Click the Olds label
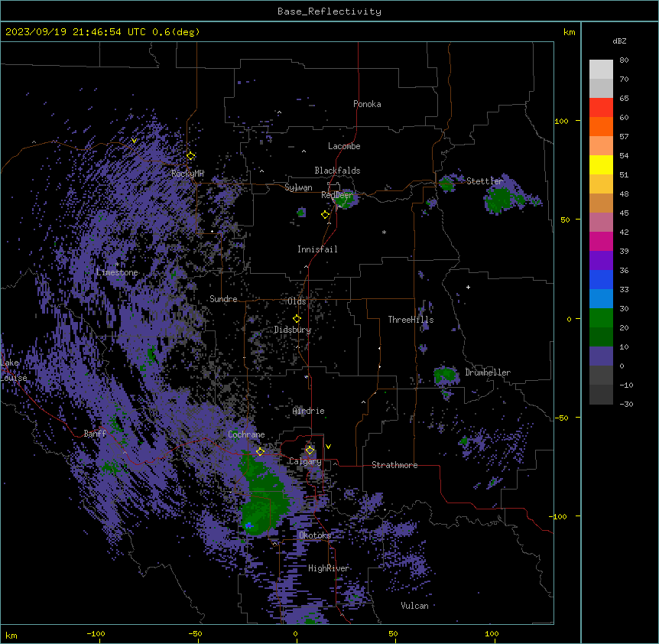The height and width of the screenshot is (644, 659). (x=297, y=301)
